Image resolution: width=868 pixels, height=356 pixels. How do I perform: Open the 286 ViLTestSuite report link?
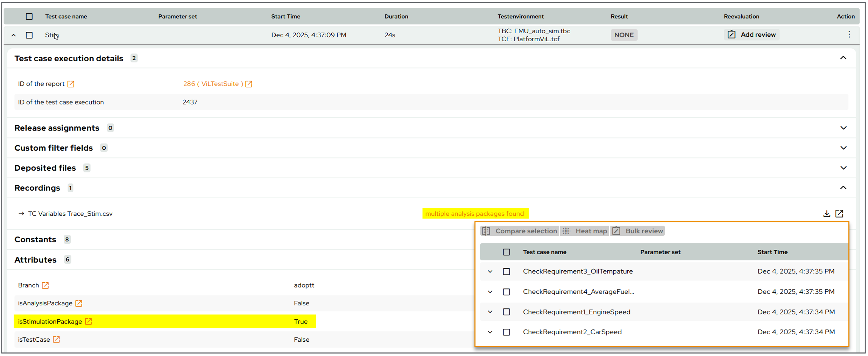tap(213, 84)
